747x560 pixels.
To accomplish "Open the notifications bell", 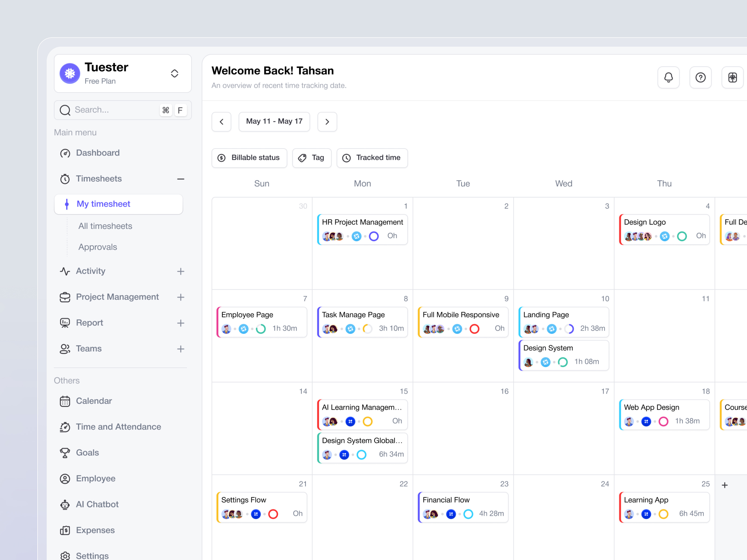I will coord(669,77).
